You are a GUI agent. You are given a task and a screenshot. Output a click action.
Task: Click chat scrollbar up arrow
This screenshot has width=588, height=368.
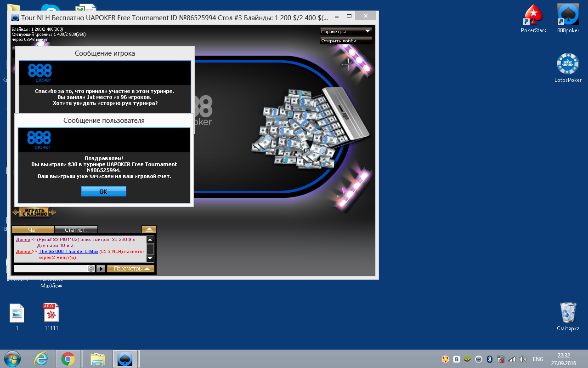[x=150, y=239]
